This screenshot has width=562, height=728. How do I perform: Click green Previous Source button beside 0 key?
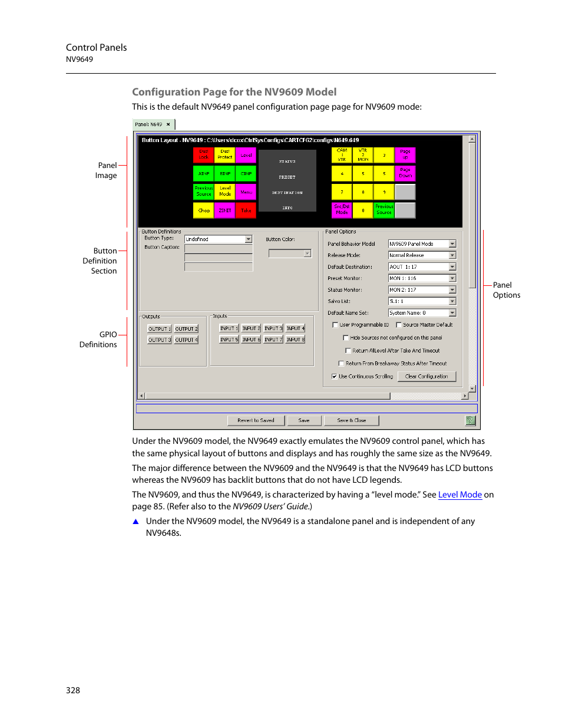pyautogui.click(x=384, y=210)
